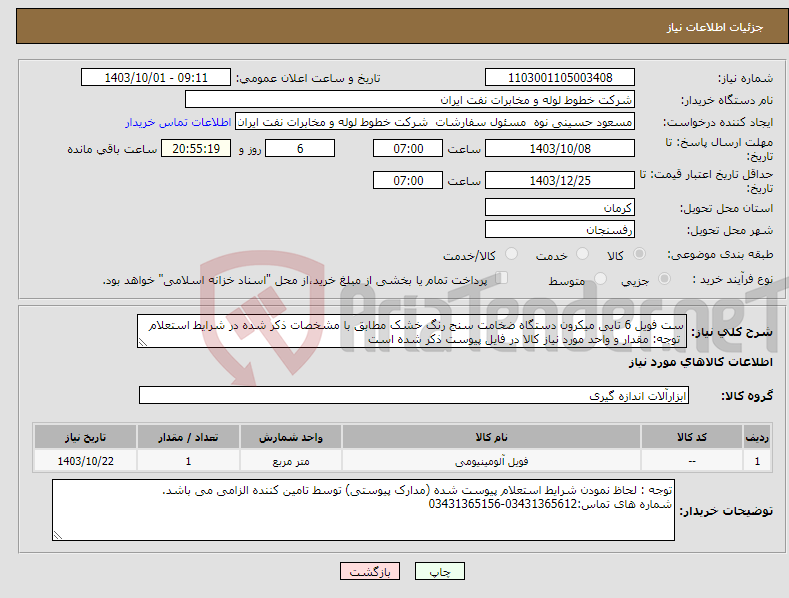This screenshot has width=789, height=598.
Task: Select the کالا/خدمت radio button
Action: click(x=511, y=254)
